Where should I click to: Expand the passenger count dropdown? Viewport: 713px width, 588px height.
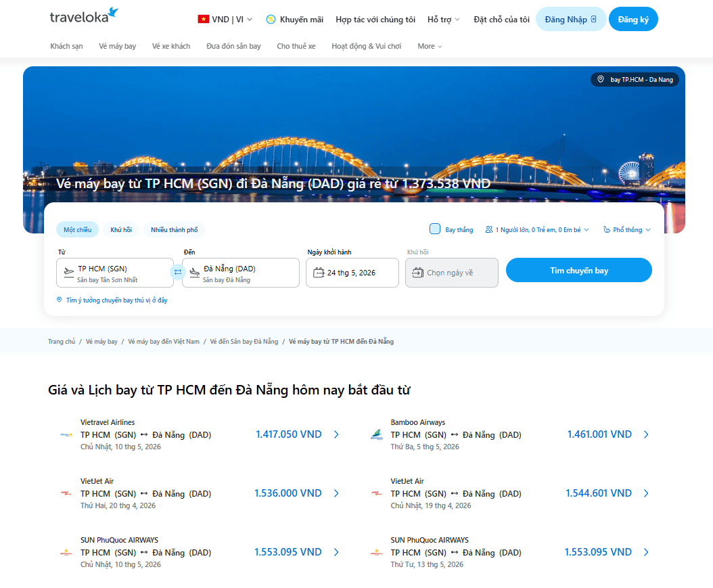(x=537, y=230)
